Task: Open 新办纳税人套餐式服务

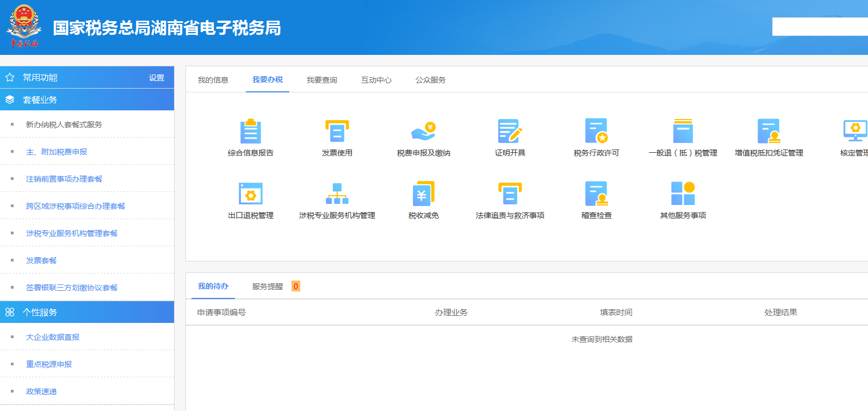Action: [64, 124]
